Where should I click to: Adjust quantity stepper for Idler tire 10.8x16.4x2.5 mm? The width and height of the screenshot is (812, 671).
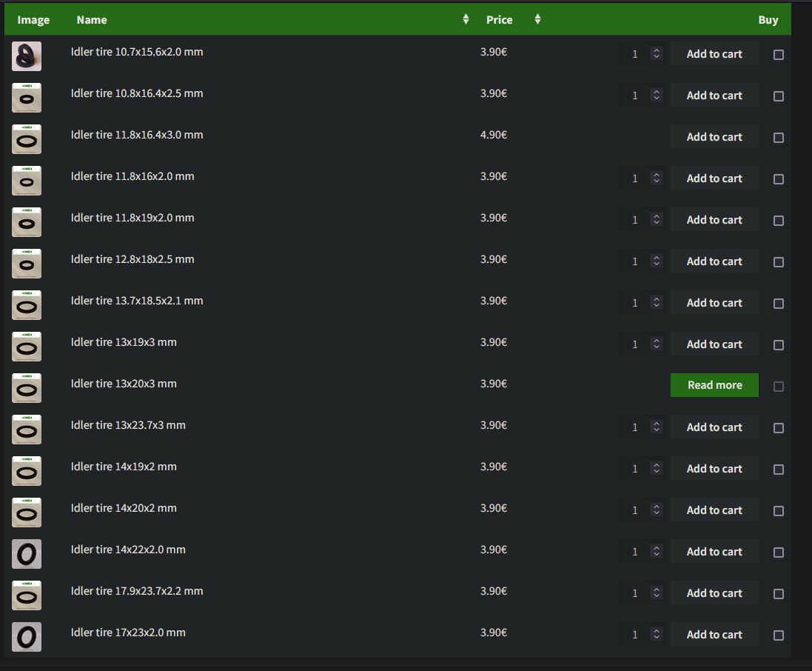[x=656, y=95]
